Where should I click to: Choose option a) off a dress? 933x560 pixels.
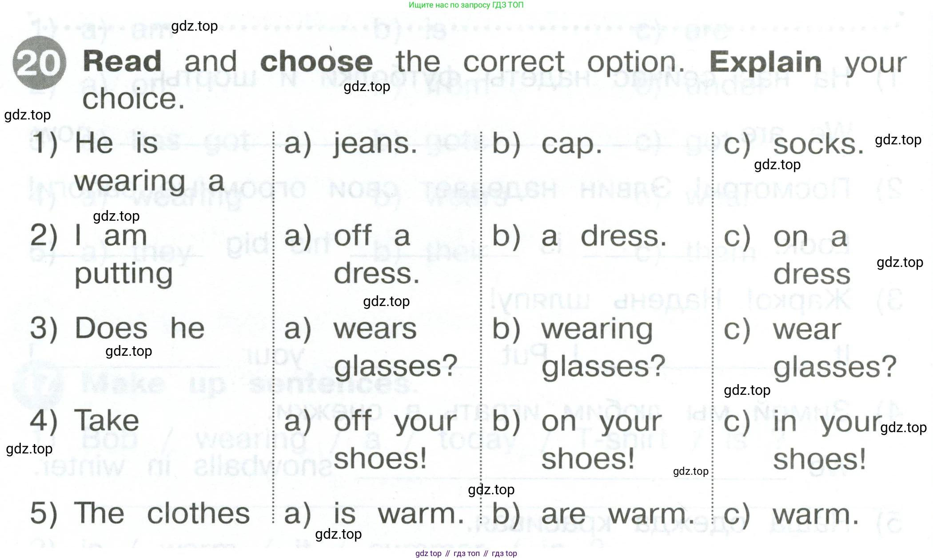point(352,254)
